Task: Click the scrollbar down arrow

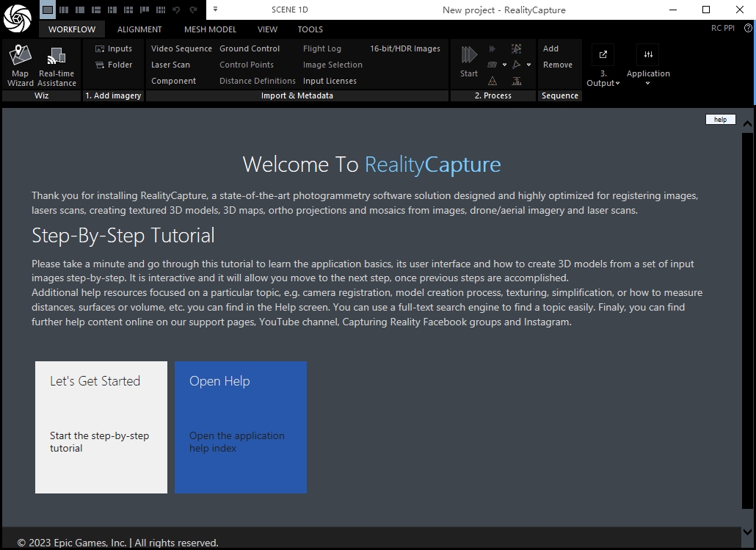Action: click(x=747, y=532)
